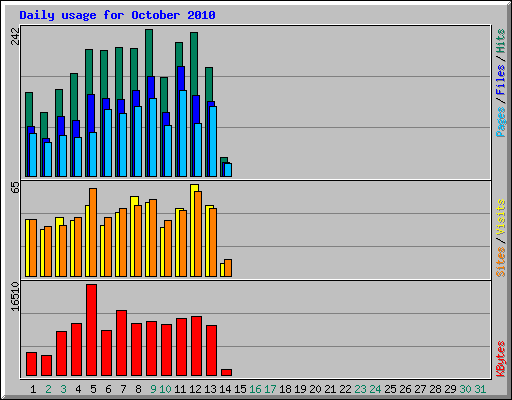The image size is (512, 400).
Task: Click the 'Pages' legend label
Action: [x=500, y=122]
